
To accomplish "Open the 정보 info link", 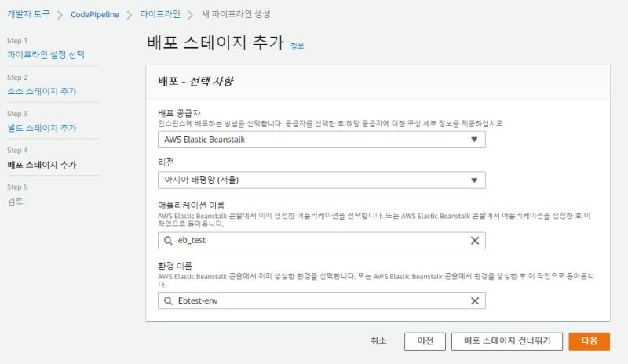I will 297,46.
